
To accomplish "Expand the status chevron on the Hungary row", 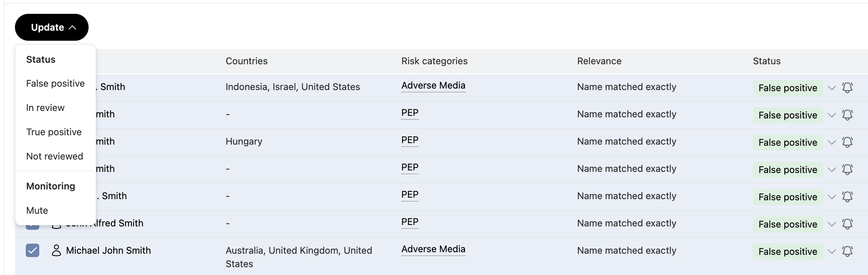I will (832, 142).
